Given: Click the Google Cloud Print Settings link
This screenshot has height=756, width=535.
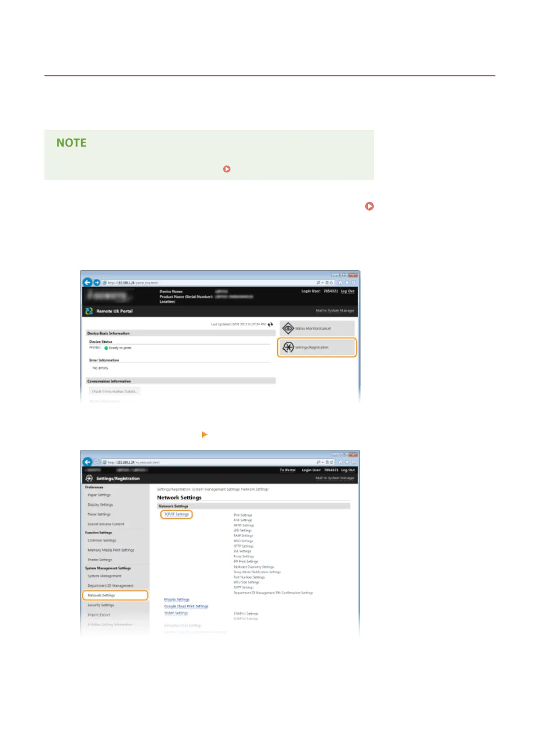Looking at the screenshot, I should [x=186, y=607].
